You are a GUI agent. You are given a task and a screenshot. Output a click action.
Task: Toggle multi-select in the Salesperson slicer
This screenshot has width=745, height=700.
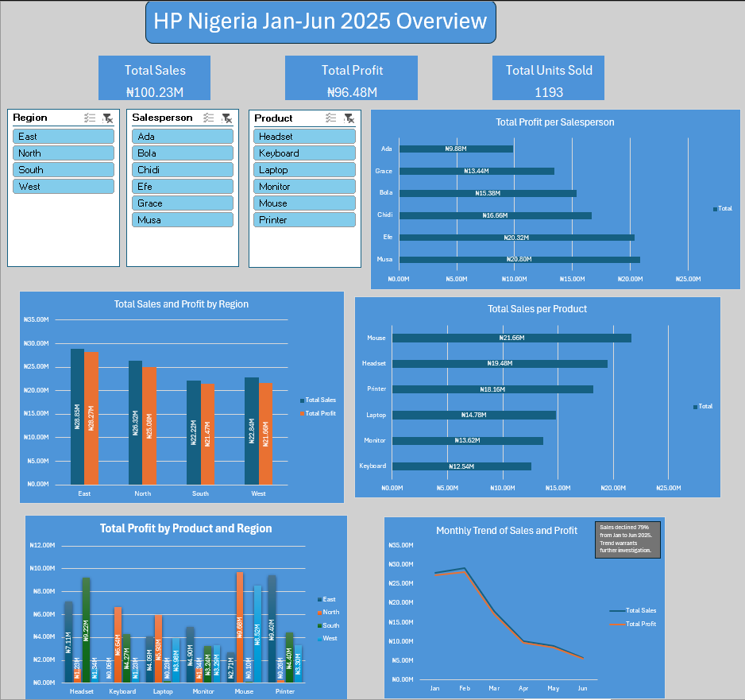209,118
